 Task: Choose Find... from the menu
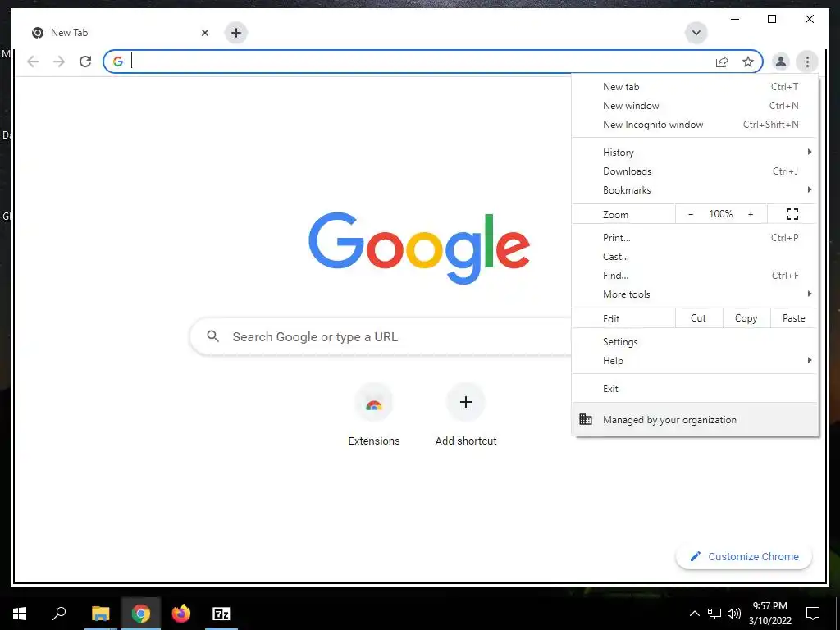pos(695,276)
